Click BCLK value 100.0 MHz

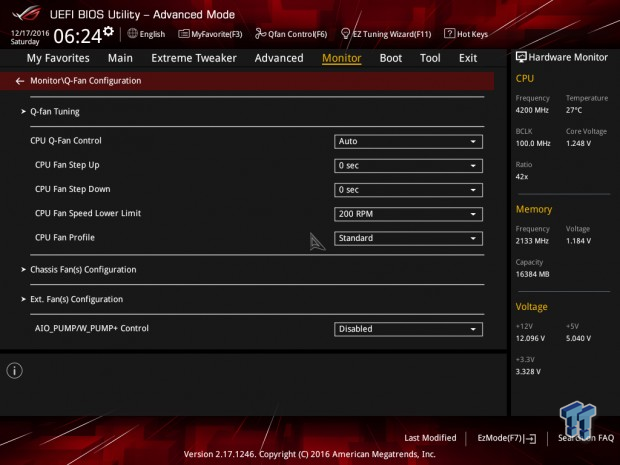[x=533, y=144]
